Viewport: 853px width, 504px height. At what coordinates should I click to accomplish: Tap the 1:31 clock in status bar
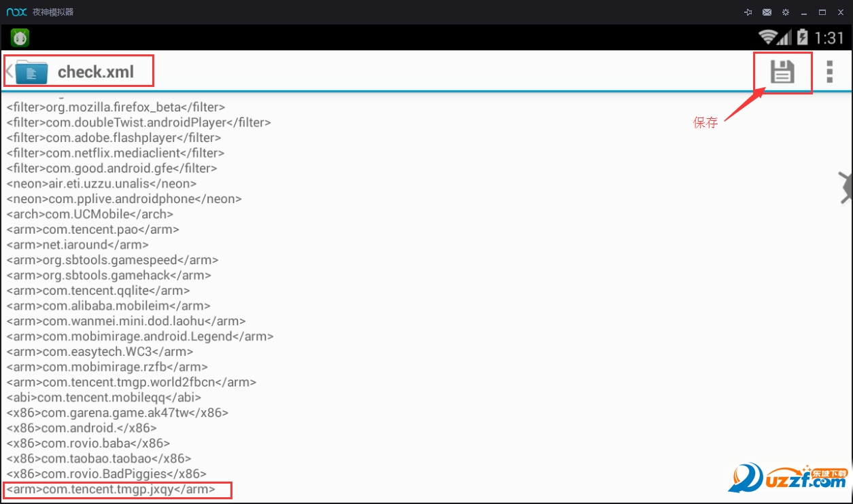pyautogui.click(x=829, y=37)
